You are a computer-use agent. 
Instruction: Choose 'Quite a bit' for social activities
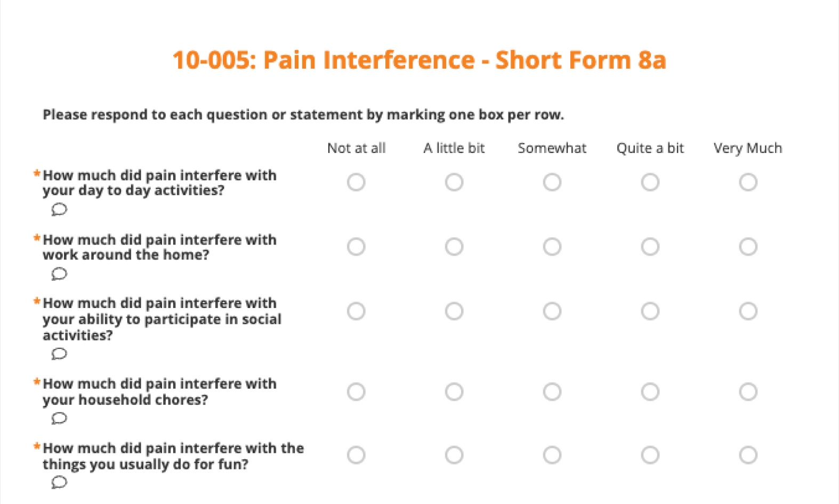coord(650,311)
